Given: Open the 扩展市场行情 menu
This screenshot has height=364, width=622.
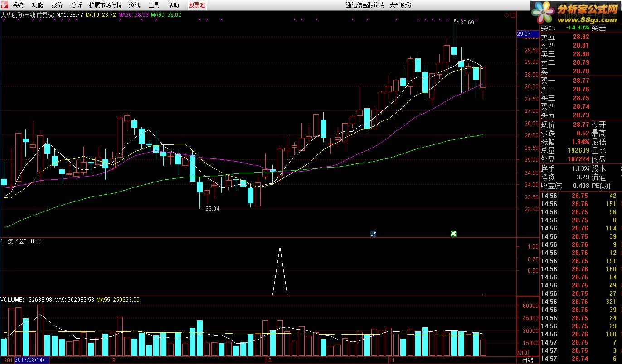Looking at the screenshot, I should click(105, 5).
